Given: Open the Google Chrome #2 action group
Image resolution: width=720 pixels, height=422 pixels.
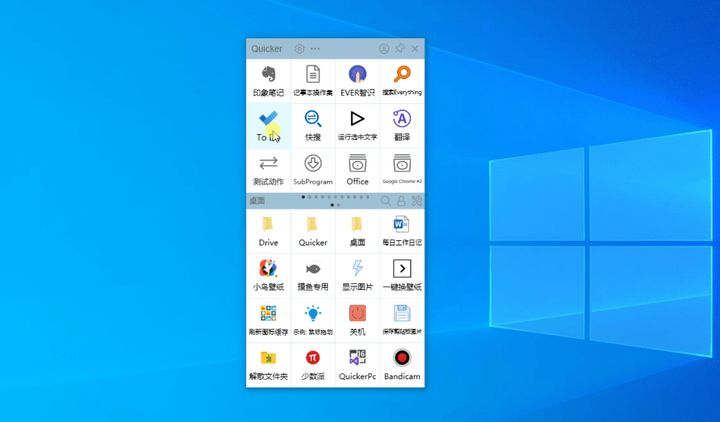Looking at the screenshot, I should click(x=402, y=170).
